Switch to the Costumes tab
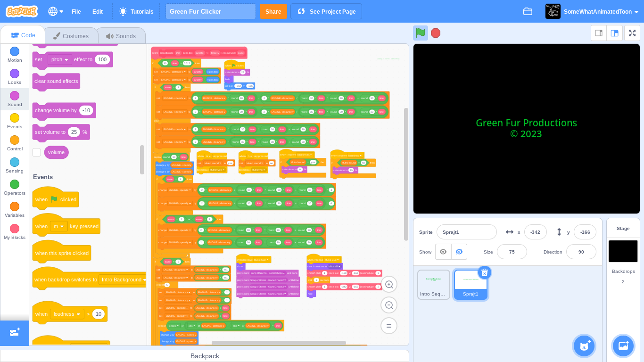The image size is (644, 362). [71, 36]
